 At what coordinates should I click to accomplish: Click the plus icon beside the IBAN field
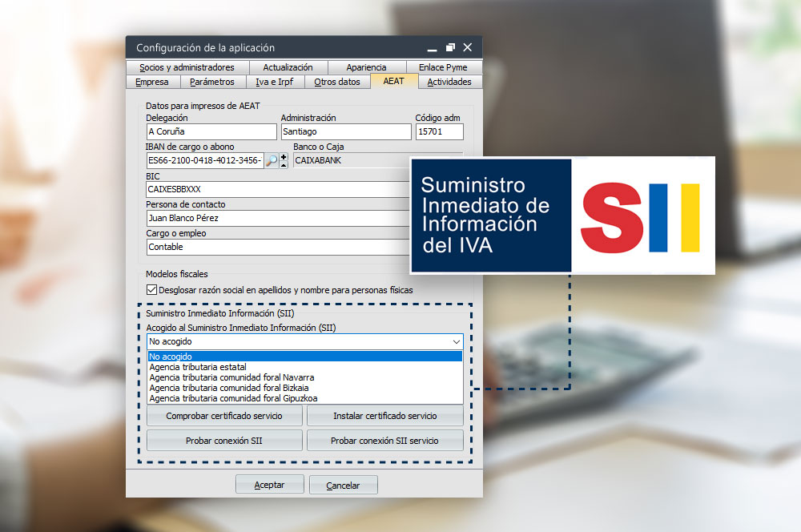tap(284, 157)
